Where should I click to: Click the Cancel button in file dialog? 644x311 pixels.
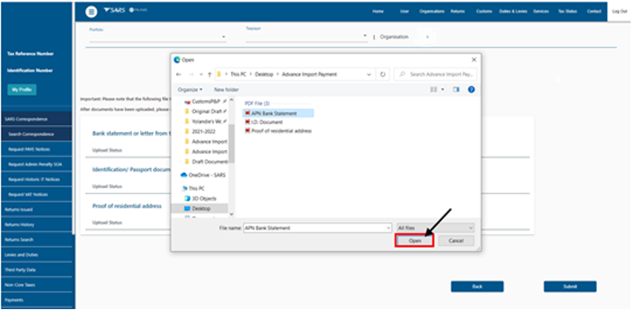point(456,241)
